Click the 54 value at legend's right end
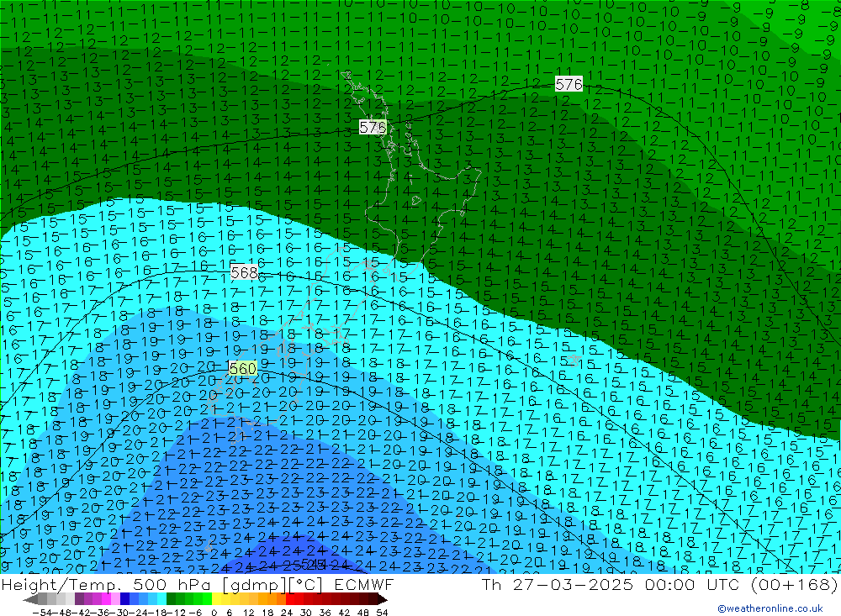 click(x=381, y=611)
